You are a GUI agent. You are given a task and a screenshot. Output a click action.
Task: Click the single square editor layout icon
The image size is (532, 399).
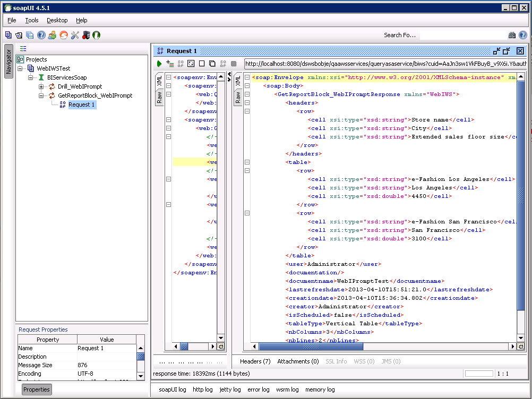tap(202, 63)
